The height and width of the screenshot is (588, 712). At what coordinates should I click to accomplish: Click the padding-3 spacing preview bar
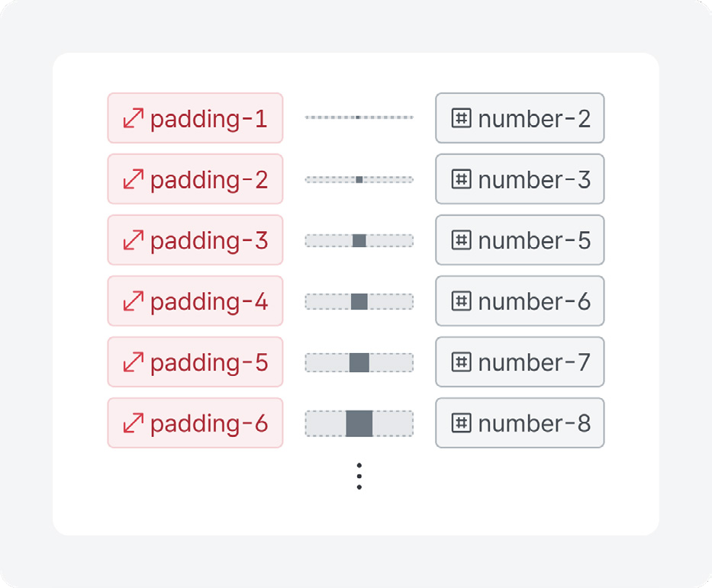(x=359, y=240)
